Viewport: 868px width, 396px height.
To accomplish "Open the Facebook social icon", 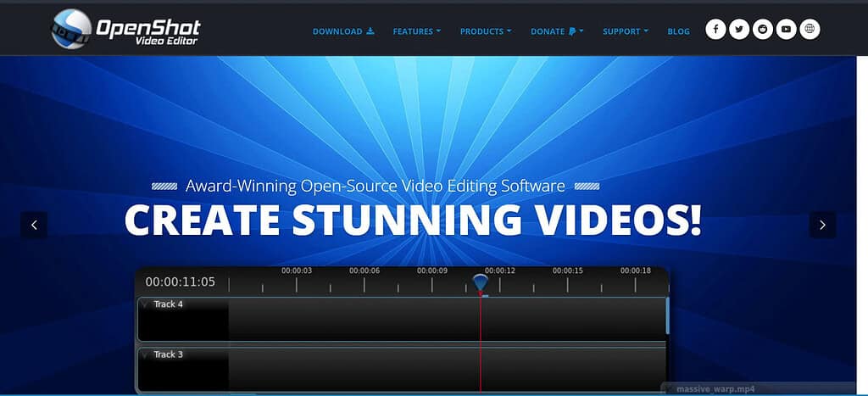I will (715, 30).
